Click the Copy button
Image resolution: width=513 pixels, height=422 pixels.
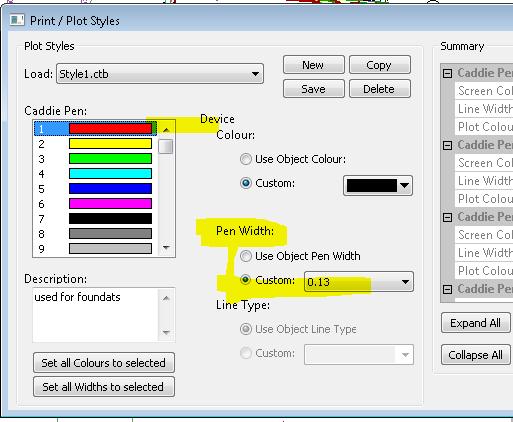point(379,65)
